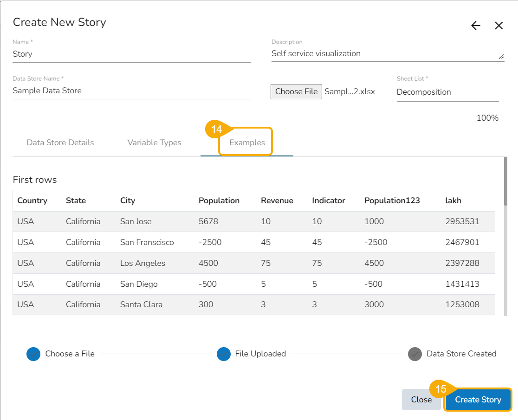Switch to the Data Store Details tab
Image resolution: width=518 pixels, height=420 pixels.
coord(60,142)
